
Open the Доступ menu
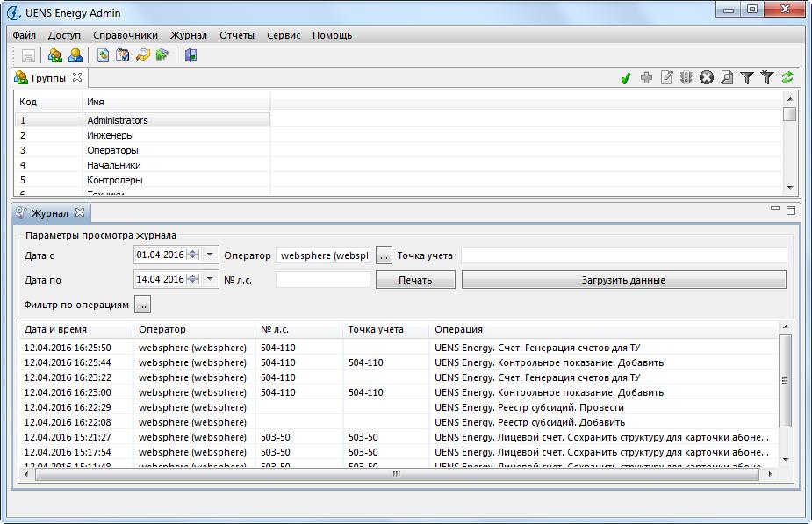64,35
